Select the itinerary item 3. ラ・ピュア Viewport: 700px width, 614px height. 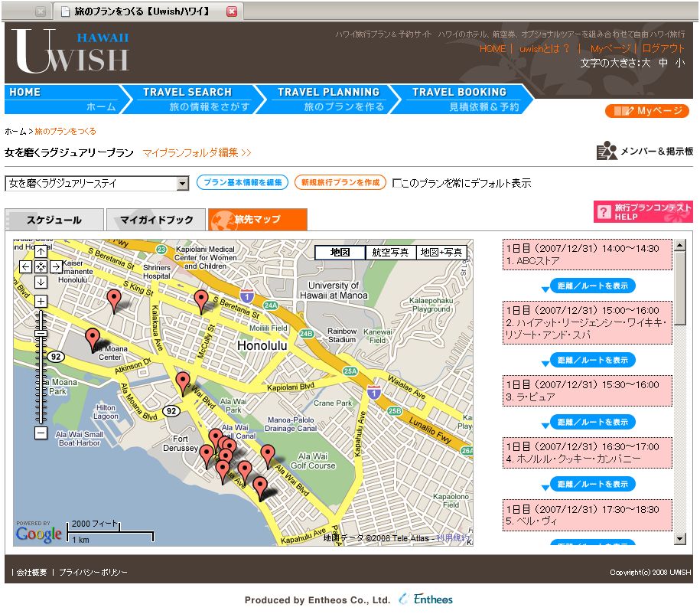[587, 391]
